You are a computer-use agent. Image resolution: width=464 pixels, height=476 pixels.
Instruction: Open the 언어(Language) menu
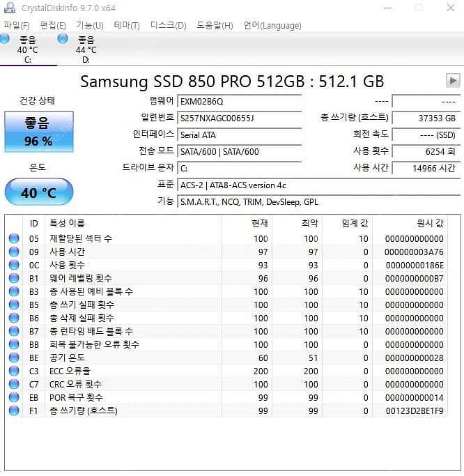pos(272,26)
